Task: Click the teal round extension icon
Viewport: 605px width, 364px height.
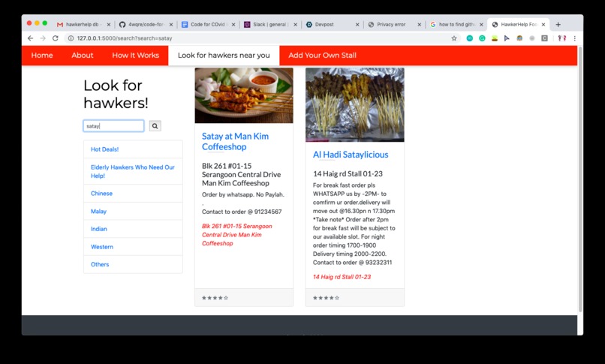Action: tap(470, 38)
